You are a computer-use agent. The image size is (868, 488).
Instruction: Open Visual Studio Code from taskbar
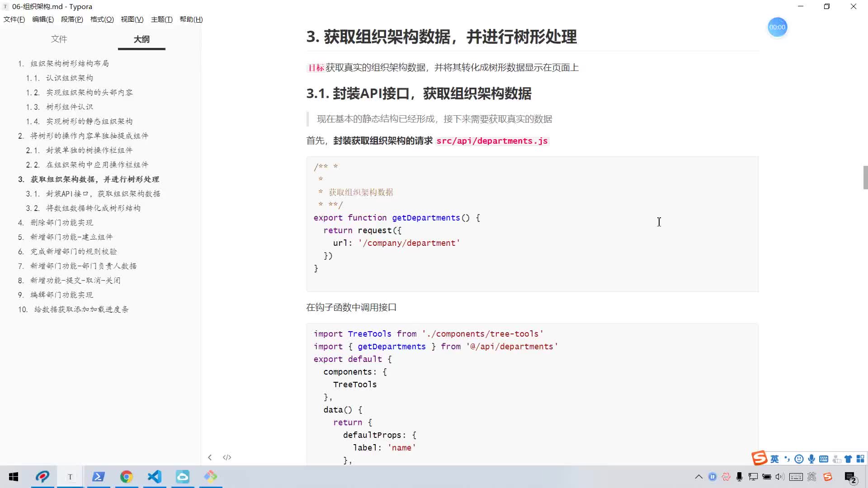point(154,477)
